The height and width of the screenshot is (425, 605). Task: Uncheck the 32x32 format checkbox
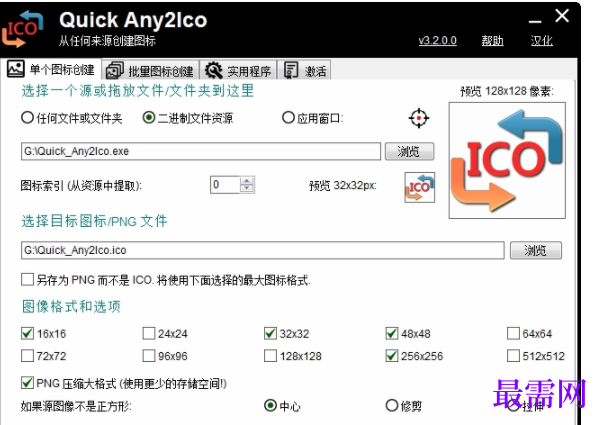[270, 333]
